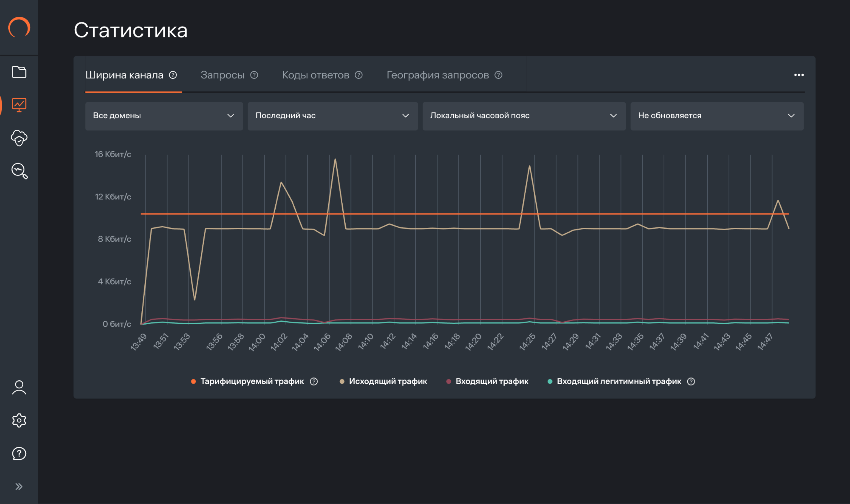Image resolution: width=850 pixels, height=504 pixels.
Task: Expand sidebar with double chevron icon
Action: pyautogui.click(x=19, y=486)
